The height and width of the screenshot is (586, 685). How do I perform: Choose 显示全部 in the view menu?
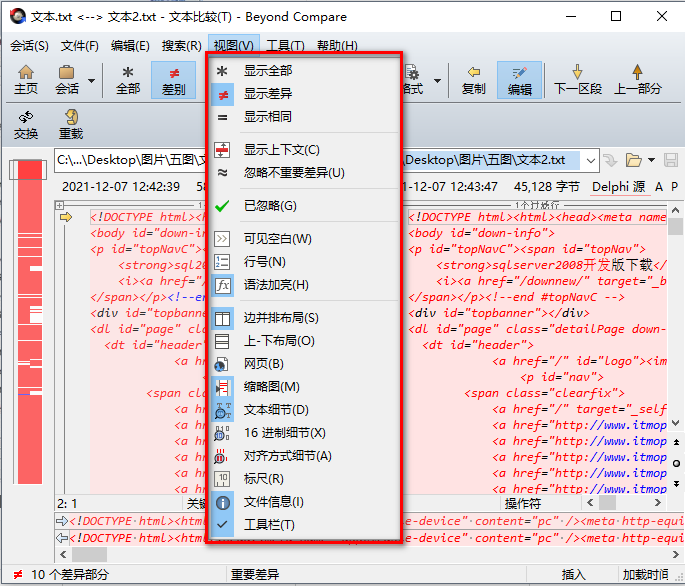pos(304,70)
